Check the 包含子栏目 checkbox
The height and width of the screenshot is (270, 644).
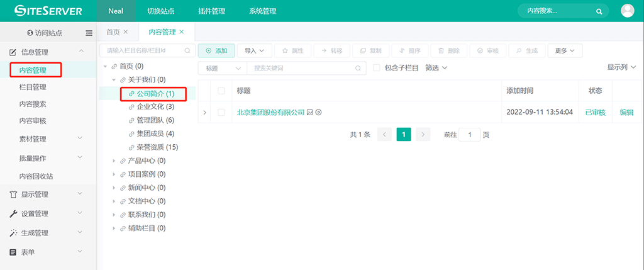tap(377, 68)
